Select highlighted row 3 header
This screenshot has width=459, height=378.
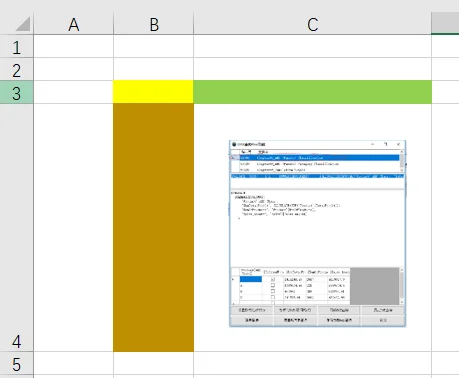17,92
